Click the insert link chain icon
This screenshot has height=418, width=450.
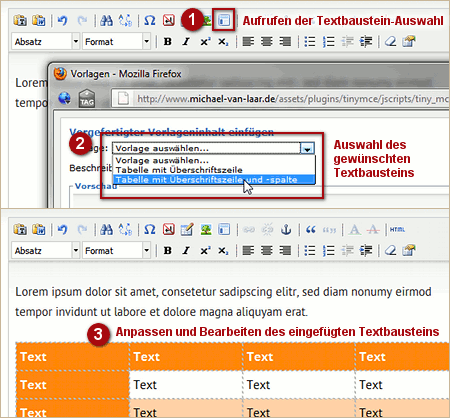(x=249, y=229)
